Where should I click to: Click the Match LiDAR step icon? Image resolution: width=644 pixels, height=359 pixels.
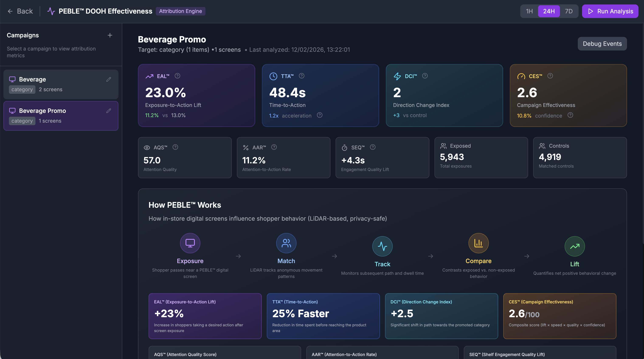[286, 243]
